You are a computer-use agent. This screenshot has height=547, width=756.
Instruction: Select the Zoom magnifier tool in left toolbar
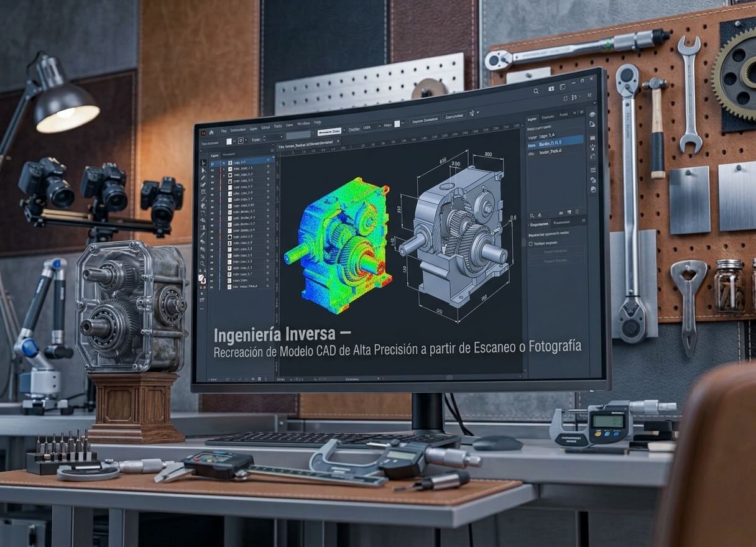click(202, 264)
